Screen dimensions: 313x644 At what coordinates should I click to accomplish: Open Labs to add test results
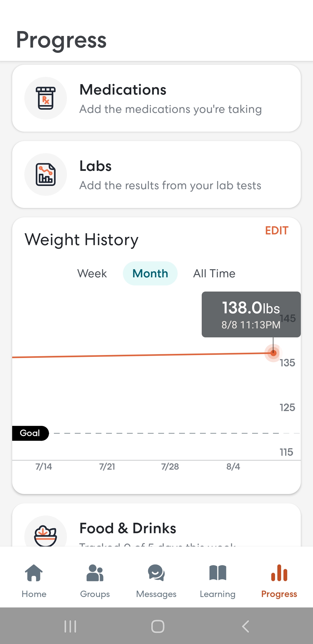(156, 174)
